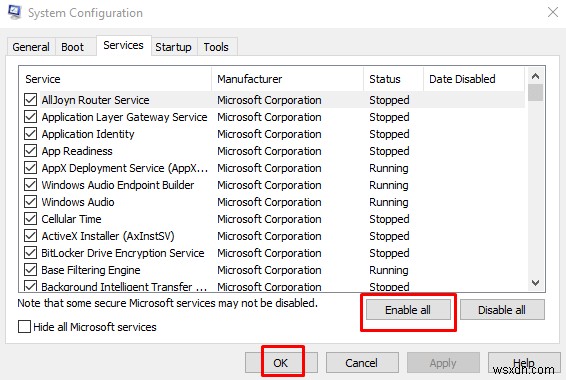
Task: Click the Apply button
Action: pyautogui.click(x=443, y=362)
